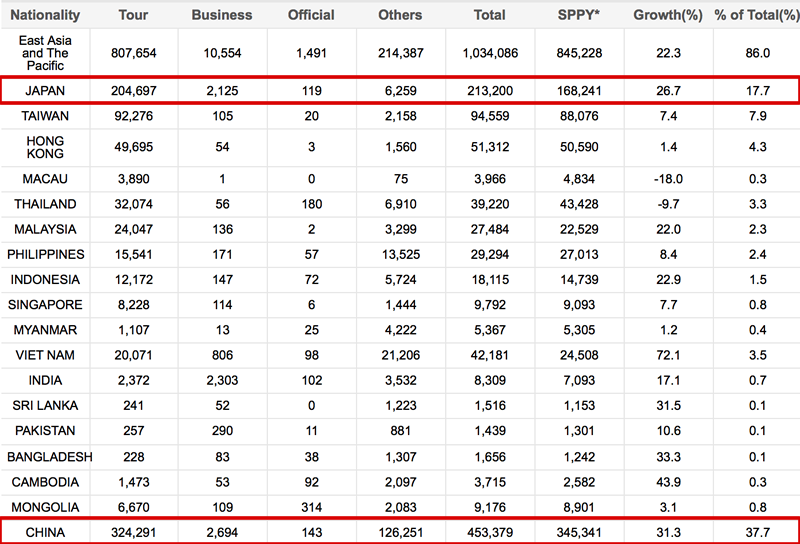Click Japan's percent of total 17.7
Screen dimensions: 800x544
758,91
